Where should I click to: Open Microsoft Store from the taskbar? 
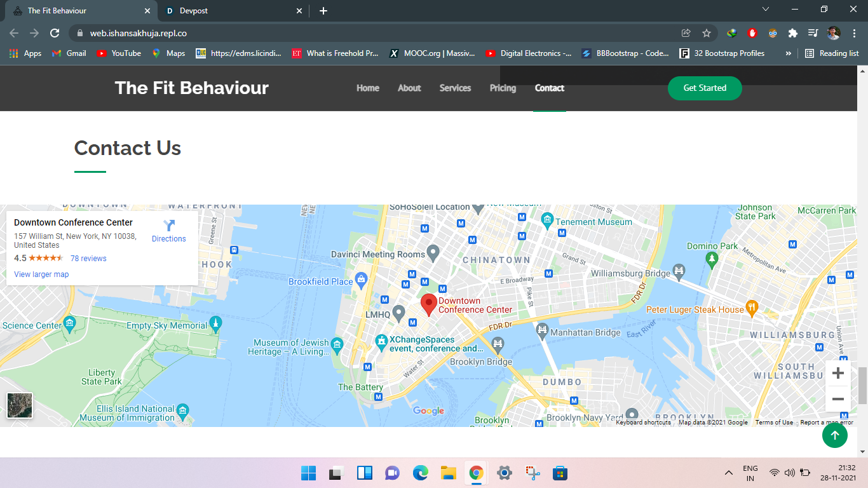560,473
